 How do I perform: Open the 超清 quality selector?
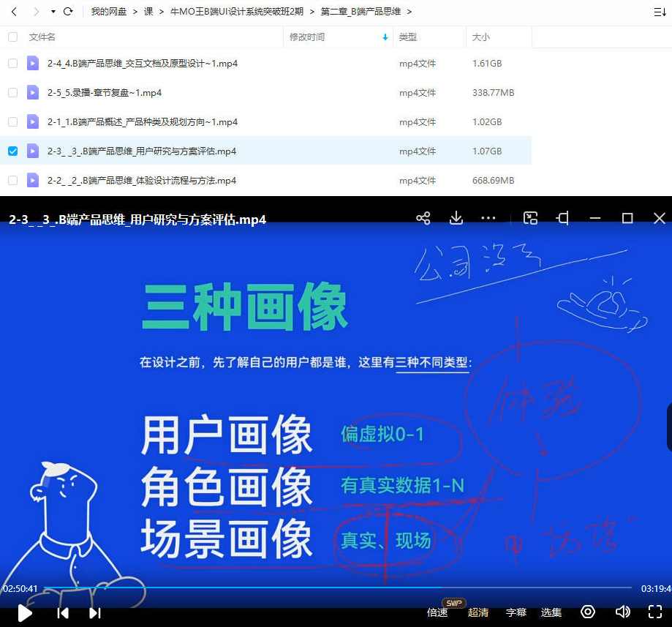[x=477, y=612]
